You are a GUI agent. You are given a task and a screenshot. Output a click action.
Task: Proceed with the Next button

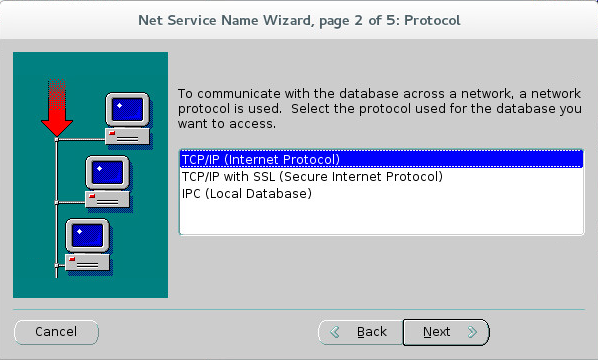[446, 332]
